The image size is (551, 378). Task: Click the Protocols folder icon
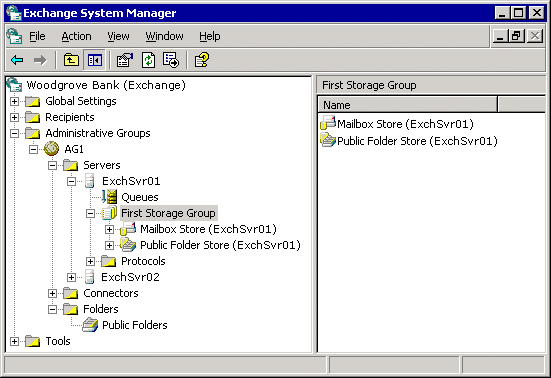109,261
